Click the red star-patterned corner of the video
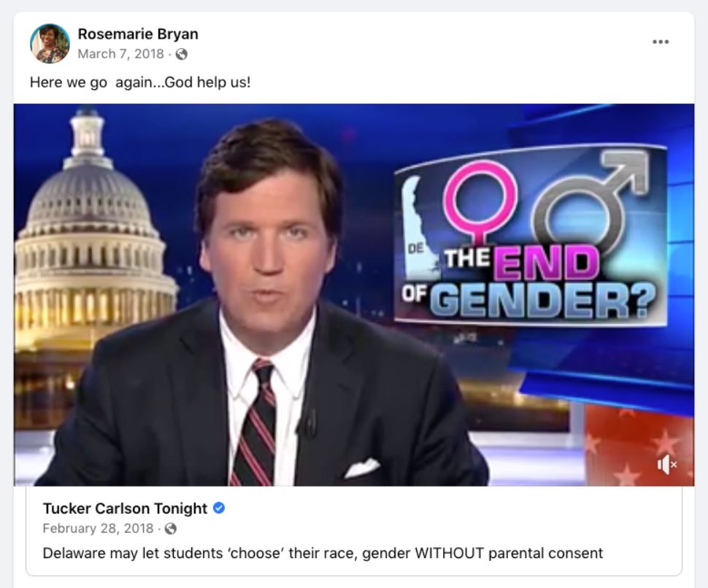This screenshot has width=708, height=588. pos(639,444)
